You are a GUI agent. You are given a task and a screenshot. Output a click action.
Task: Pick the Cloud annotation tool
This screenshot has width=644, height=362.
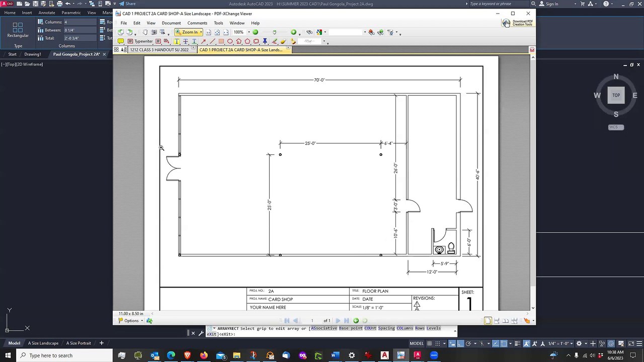[x=256, y=41]
